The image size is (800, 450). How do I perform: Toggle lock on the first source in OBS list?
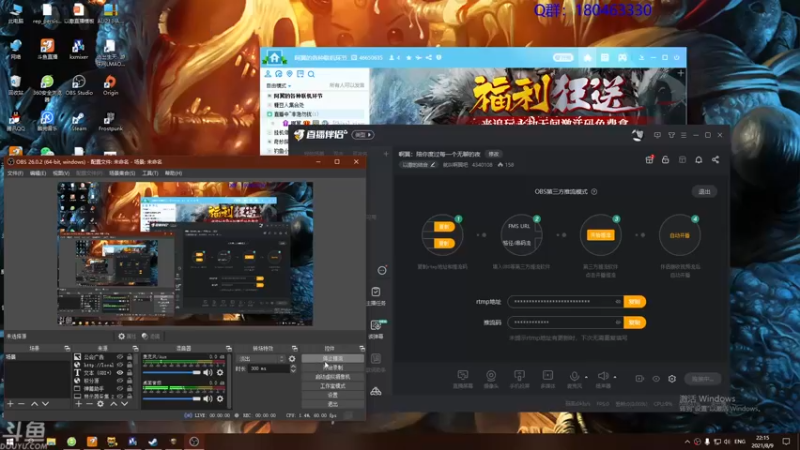[129, 357]
